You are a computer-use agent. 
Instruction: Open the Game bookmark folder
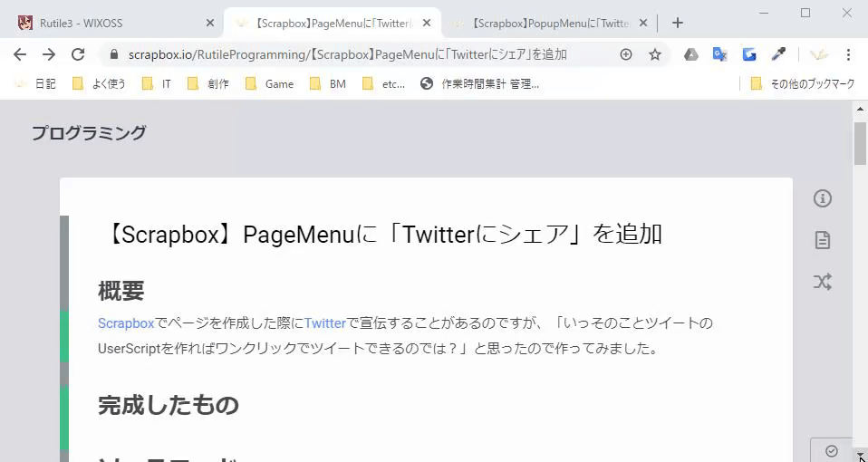[270, 84]
